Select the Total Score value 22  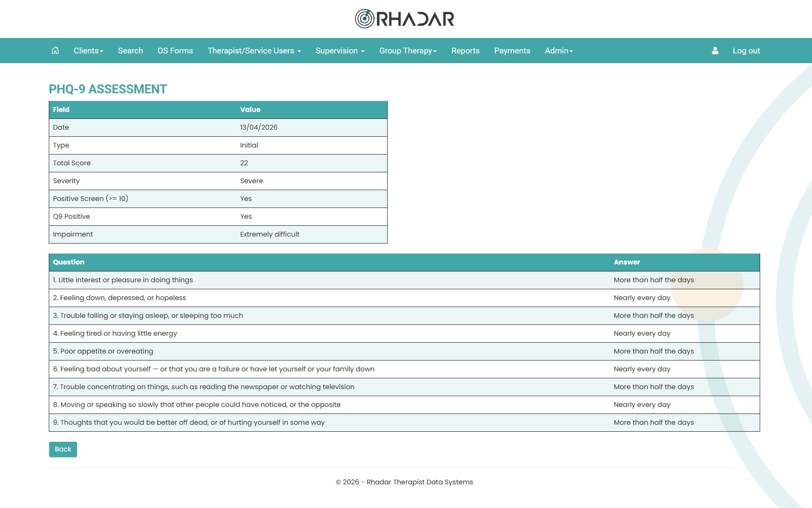244,163
